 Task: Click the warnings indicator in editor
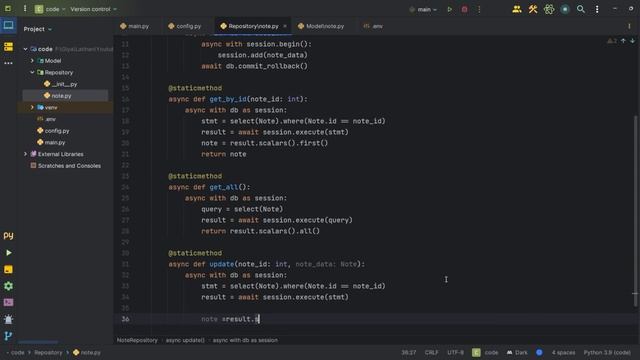pyautogui.click(x=612, y=41)
